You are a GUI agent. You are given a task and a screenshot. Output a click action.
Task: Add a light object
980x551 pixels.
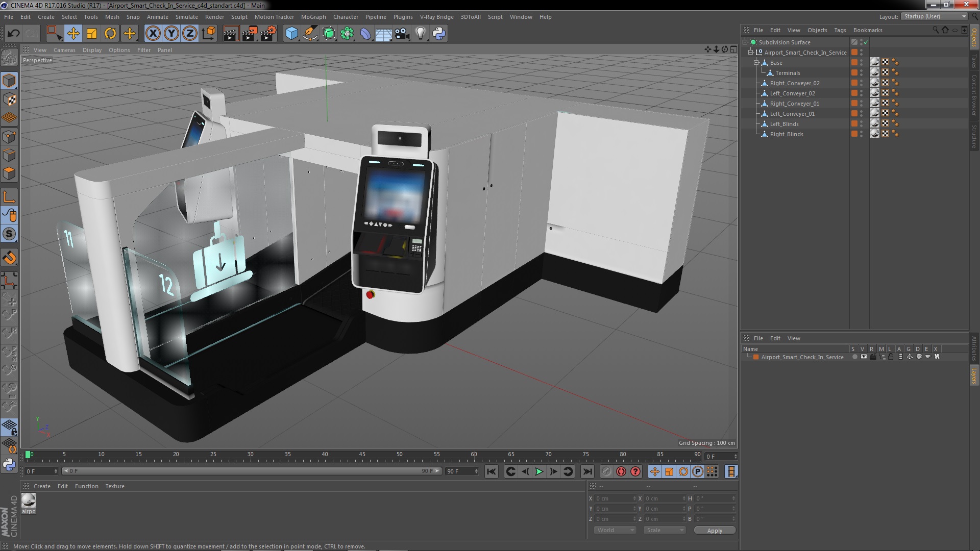click(x=421, y=34)
